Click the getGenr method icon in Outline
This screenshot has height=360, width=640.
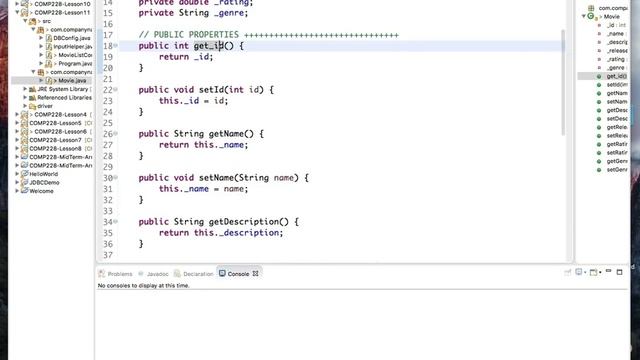599,161
